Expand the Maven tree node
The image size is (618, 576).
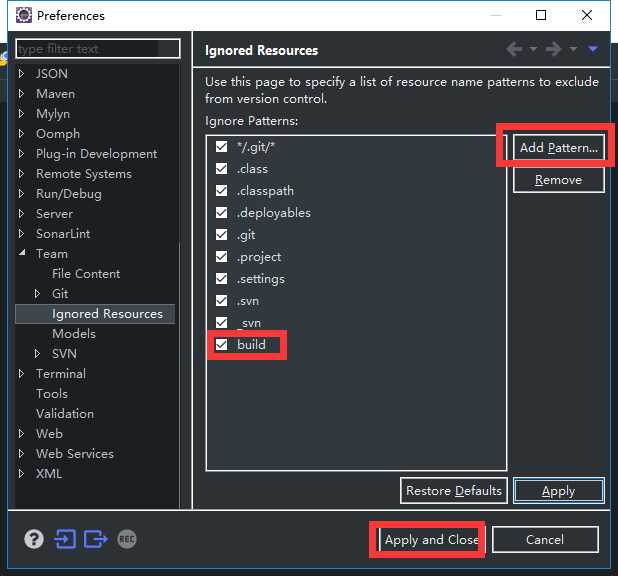tap(21, 93)
